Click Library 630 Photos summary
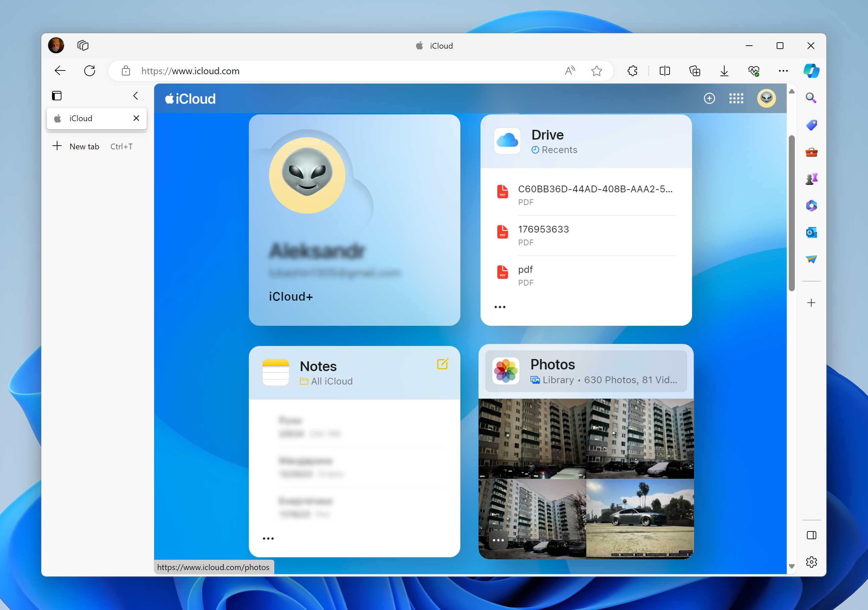Viewport: 868px width, 610px height. [604, 380]
